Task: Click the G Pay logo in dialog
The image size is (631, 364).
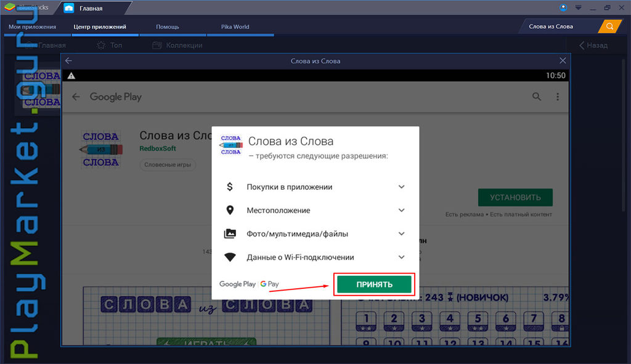Action: [270, 284]
